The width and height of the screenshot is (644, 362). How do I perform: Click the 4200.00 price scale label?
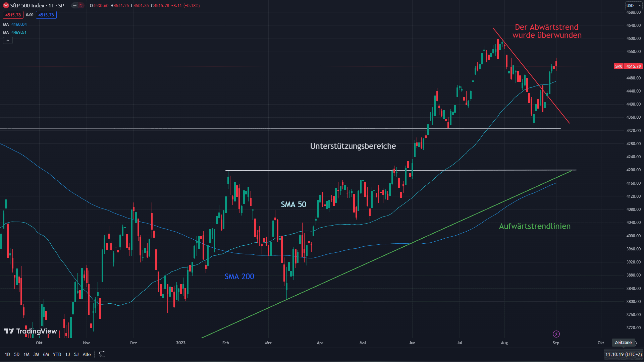pyautogui.click(x=633, y=170)
